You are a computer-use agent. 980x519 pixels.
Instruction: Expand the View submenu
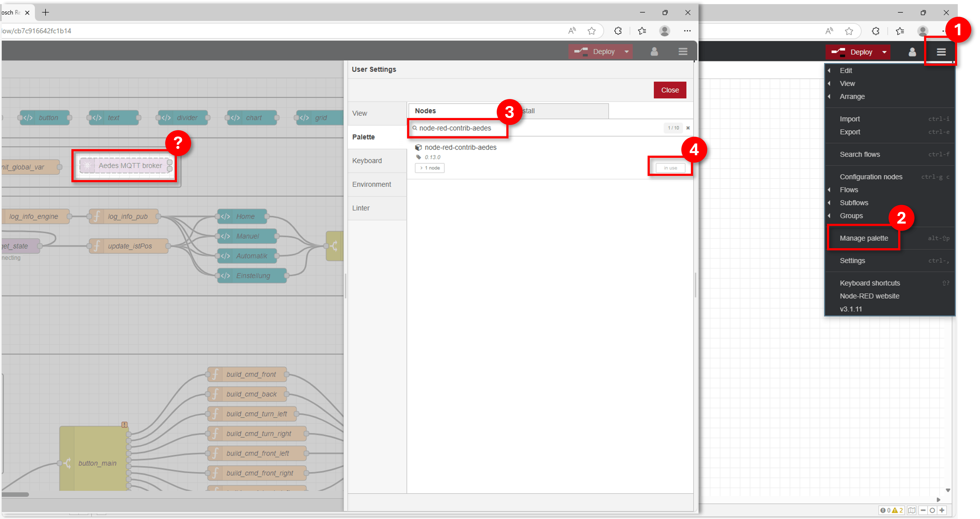click(889, 83)
